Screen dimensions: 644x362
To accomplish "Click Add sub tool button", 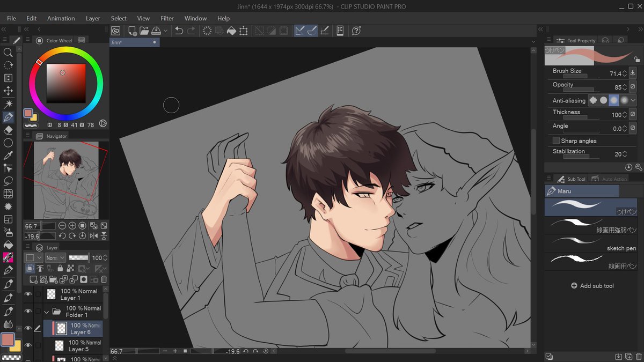I will click(592, 286).
